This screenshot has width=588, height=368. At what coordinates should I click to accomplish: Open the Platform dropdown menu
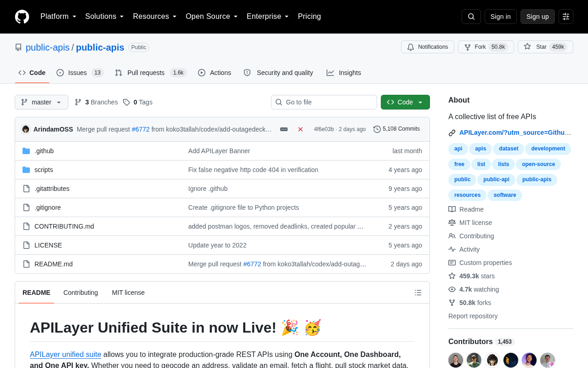click(x=58, y=17)
